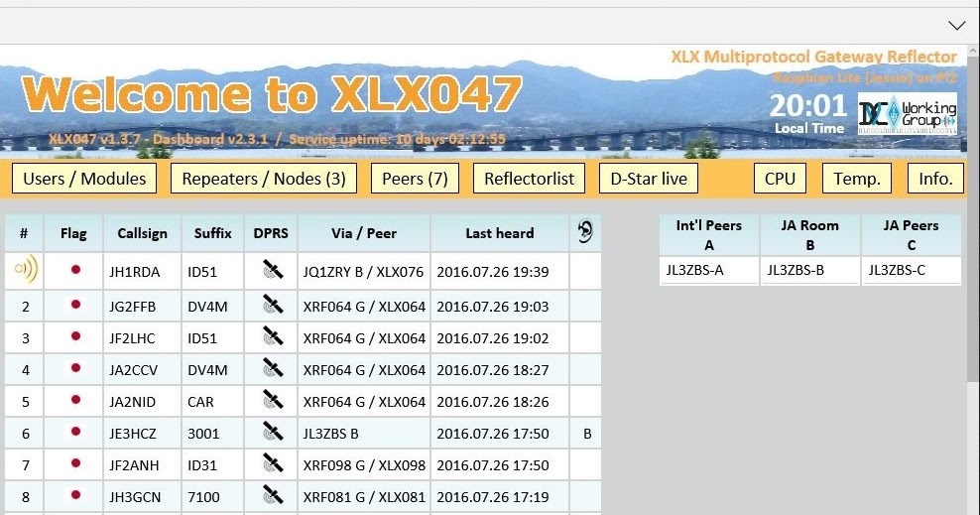980x515 pixels.
Task: Expand the chevron at the top right
Action: coord(956,26)
